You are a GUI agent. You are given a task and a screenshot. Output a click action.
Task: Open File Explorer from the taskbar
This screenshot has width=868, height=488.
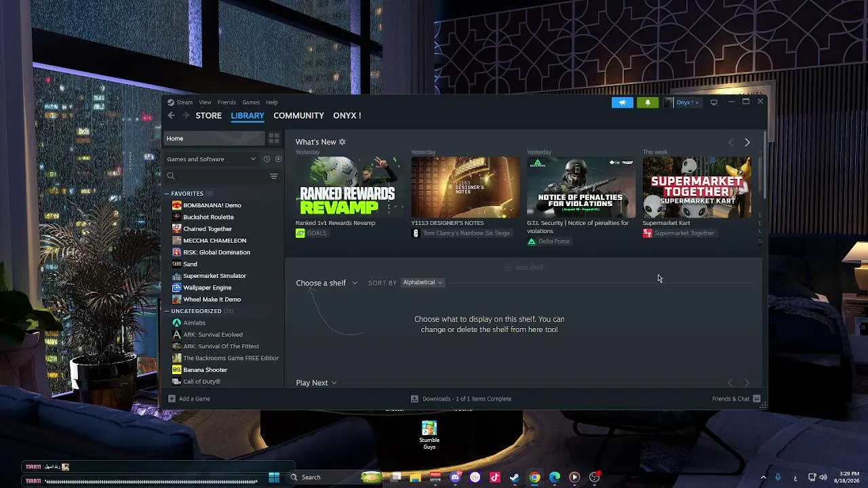[x=415, y=477]
